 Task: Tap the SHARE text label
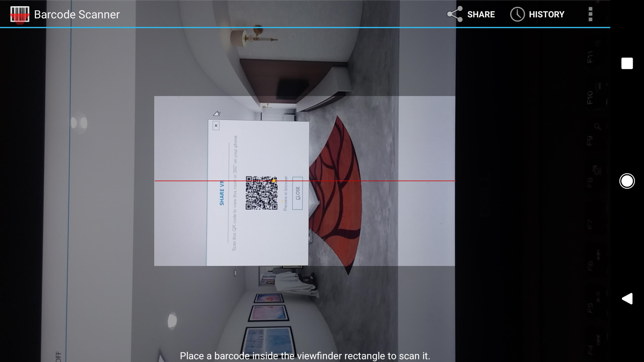[481, 14]
